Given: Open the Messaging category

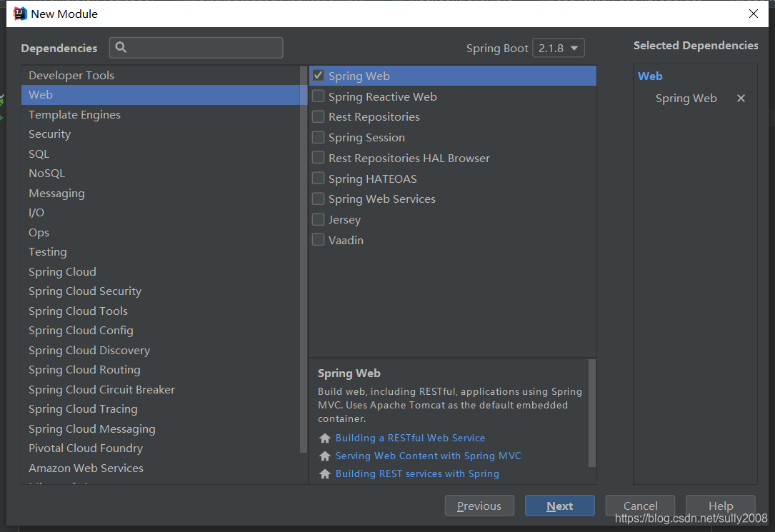Looking at the screenshot, I should point(161,193).
